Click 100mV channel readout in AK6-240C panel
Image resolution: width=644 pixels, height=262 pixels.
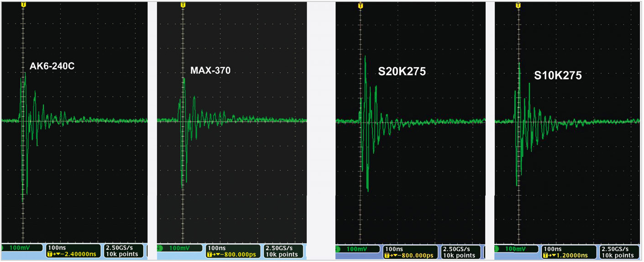22,248
